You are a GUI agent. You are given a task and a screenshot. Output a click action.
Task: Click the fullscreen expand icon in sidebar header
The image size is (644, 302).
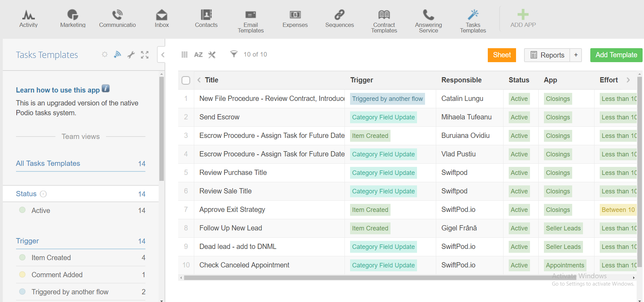click(x=145, y=54)
